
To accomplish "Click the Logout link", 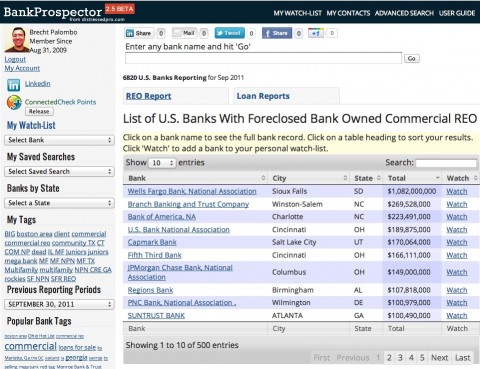I will click(x=15, y=59).
